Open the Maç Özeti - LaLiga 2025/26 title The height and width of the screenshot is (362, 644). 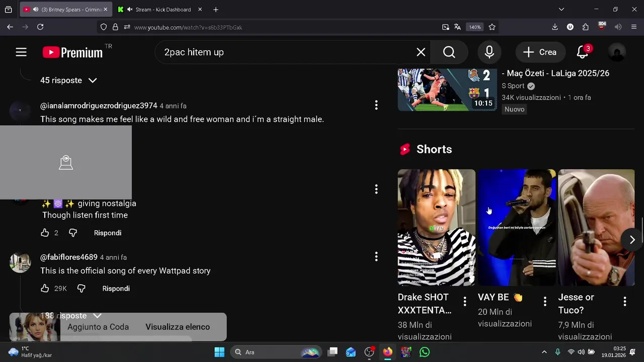[555, 73]
